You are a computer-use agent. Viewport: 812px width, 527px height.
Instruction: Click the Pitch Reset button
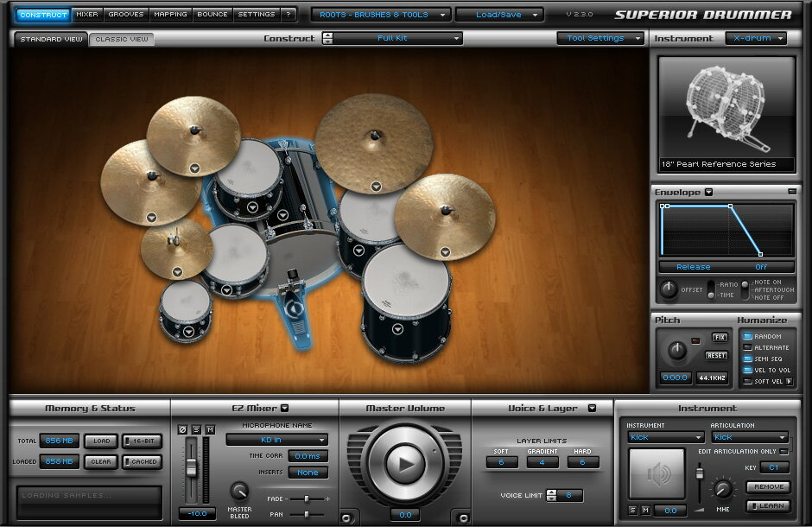[x=716, y=355]
